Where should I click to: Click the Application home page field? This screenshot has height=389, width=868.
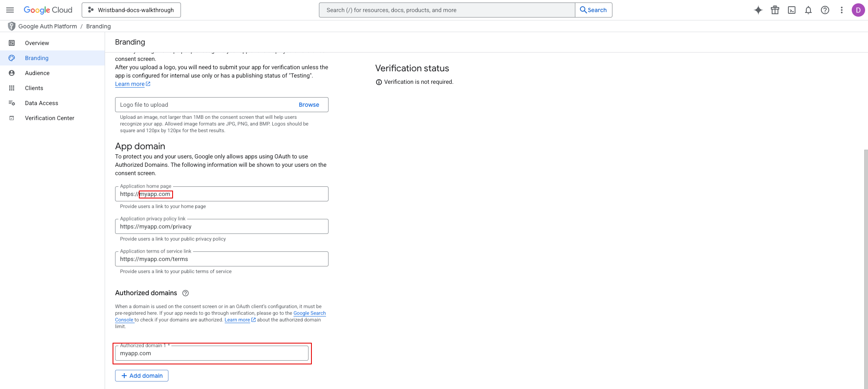click(x=222, y=194)
